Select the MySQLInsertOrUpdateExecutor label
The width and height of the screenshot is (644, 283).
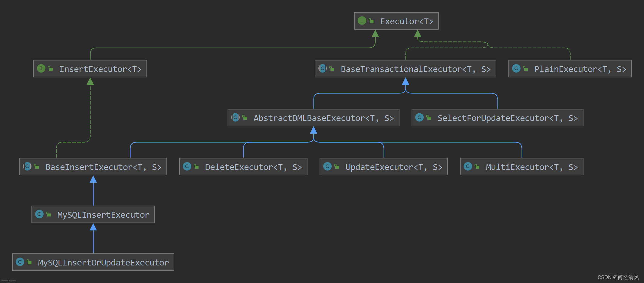tap(103, 263)
